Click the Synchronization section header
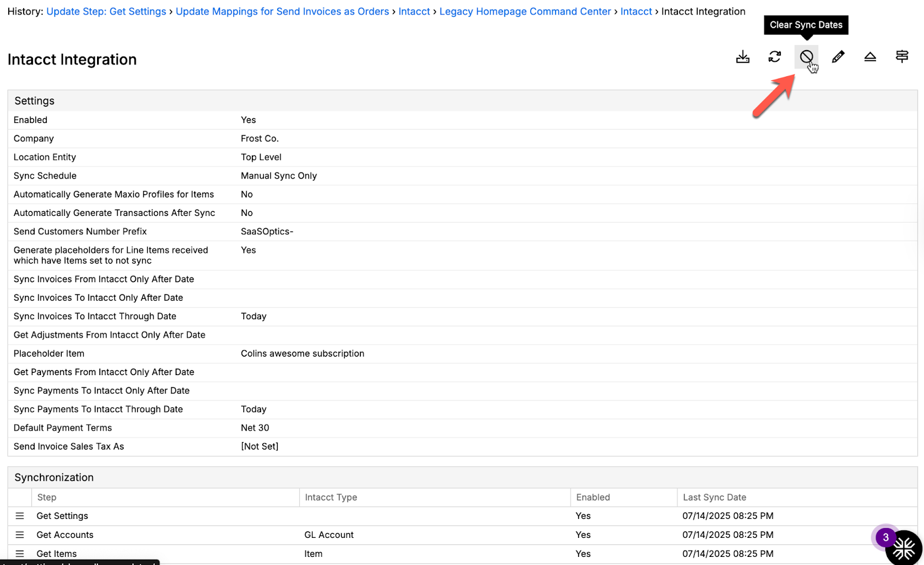924x565 pixels. point(54,477)
